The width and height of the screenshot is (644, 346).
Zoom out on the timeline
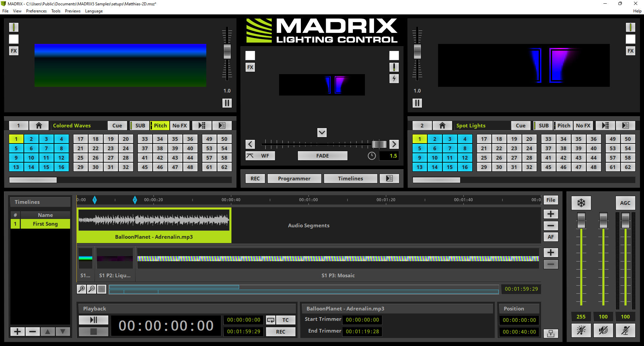point(92,289)
